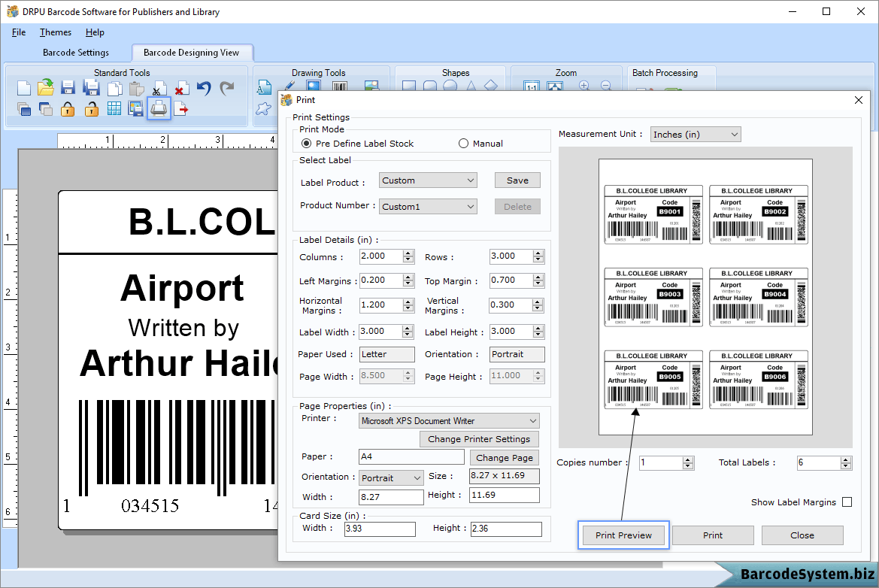Pick the star shape drawing tool
The height and width of the screenshot is (588, 879).
[x=263, y=109]
